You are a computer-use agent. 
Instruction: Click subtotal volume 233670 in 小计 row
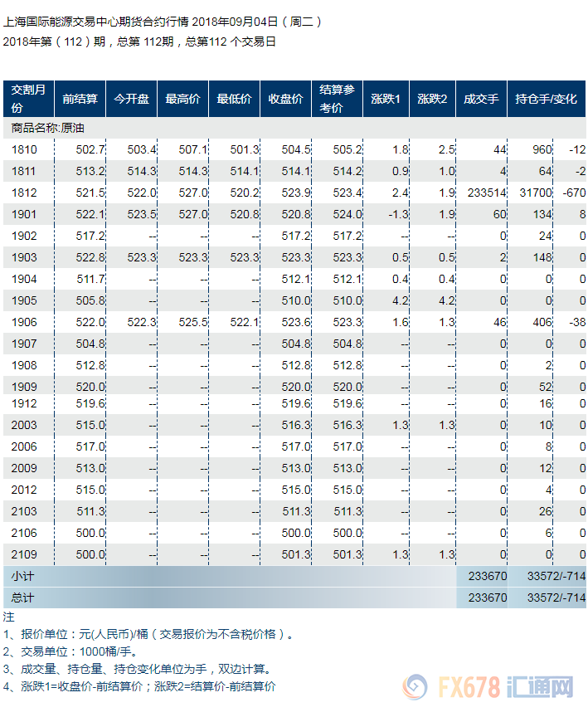(x=488, y=576)
